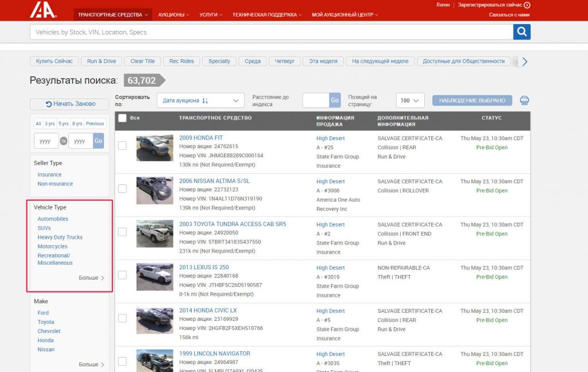The image size is (588, 372).
Task: Check the 2003 Toyota Tundra row
Action: click(122, 232)
